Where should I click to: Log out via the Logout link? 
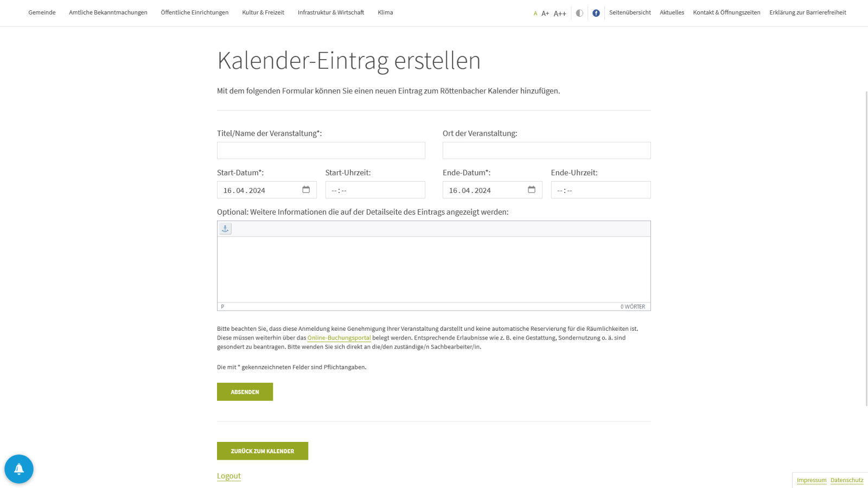click(x=228, y=476)
